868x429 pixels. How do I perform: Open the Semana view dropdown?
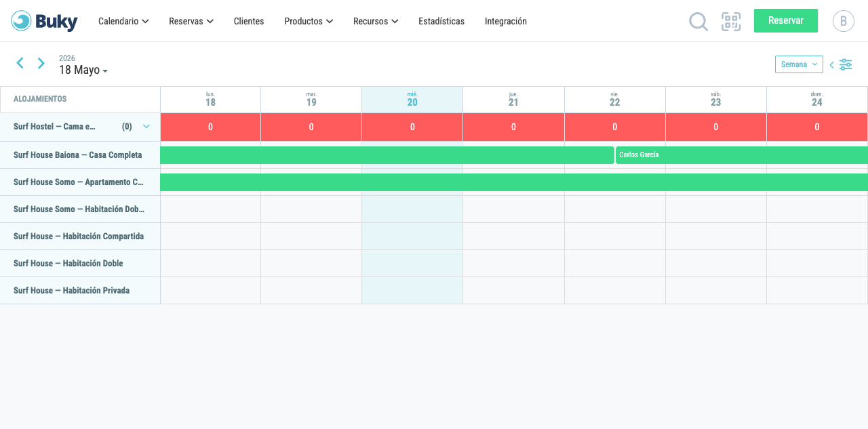[799, 64]
